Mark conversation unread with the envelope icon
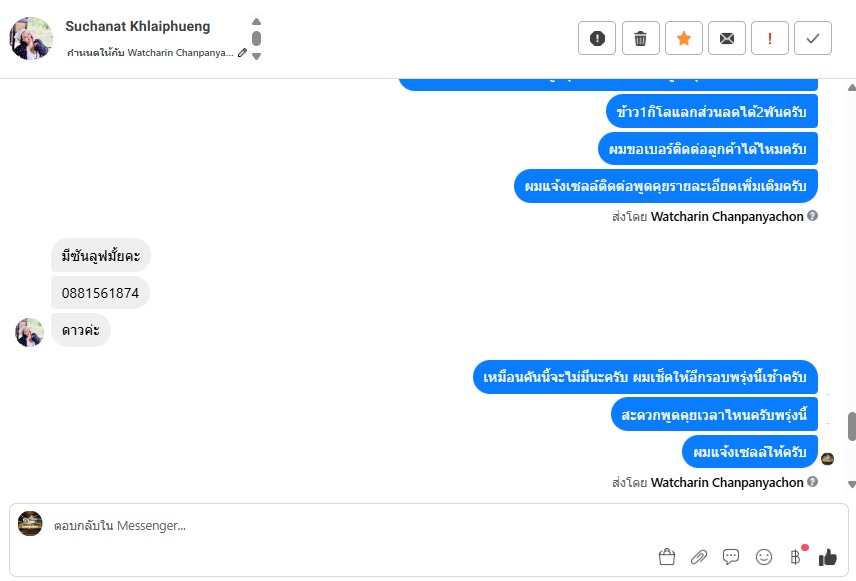 pos(727,38)
